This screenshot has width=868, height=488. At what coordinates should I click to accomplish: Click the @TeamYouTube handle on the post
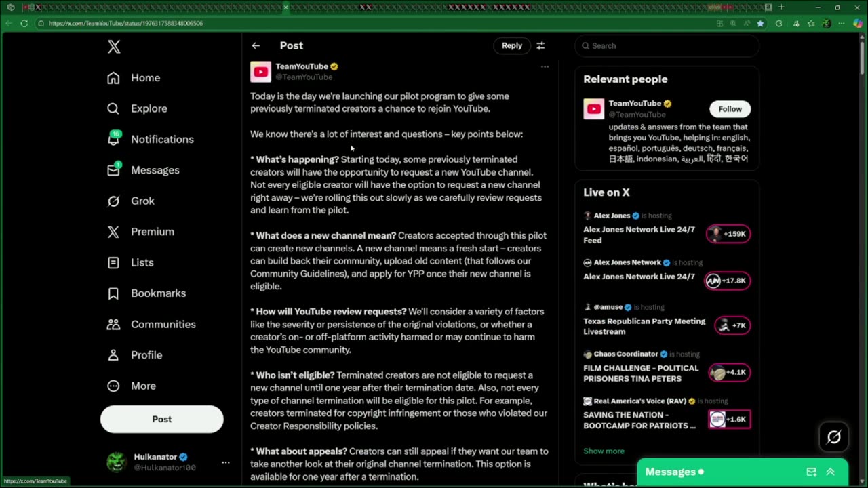[x=304, y=77]
